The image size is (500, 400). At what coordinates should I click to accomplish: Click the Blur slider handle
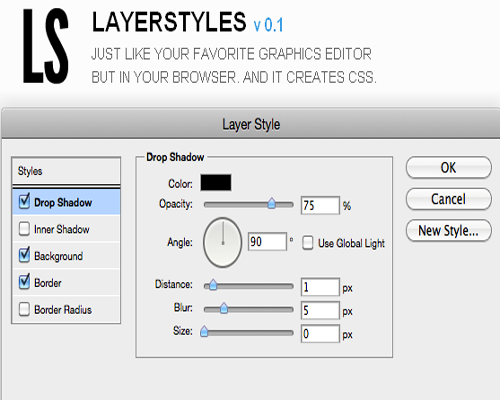[x=224, y=308]
